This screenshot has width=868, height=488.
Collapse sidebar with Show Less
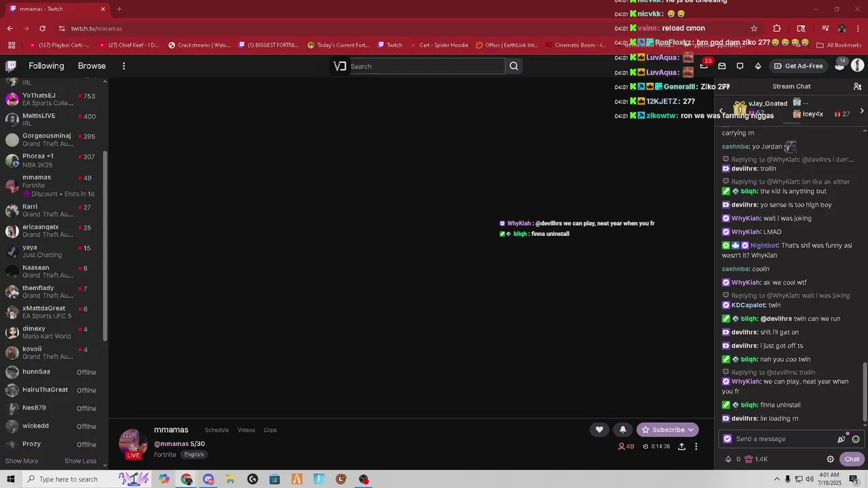point(80,461)
